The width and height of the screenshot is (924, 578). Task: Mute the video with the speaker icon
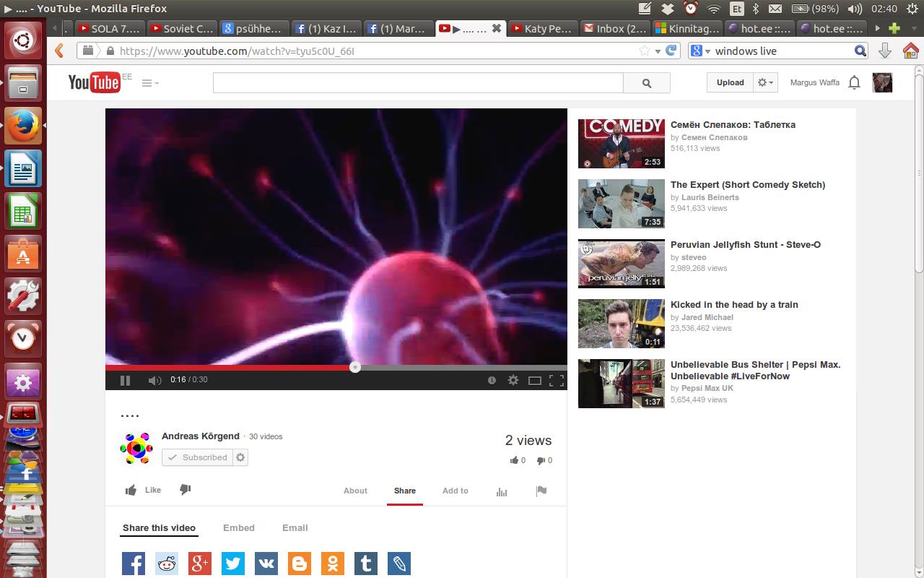tap(154, 380)
